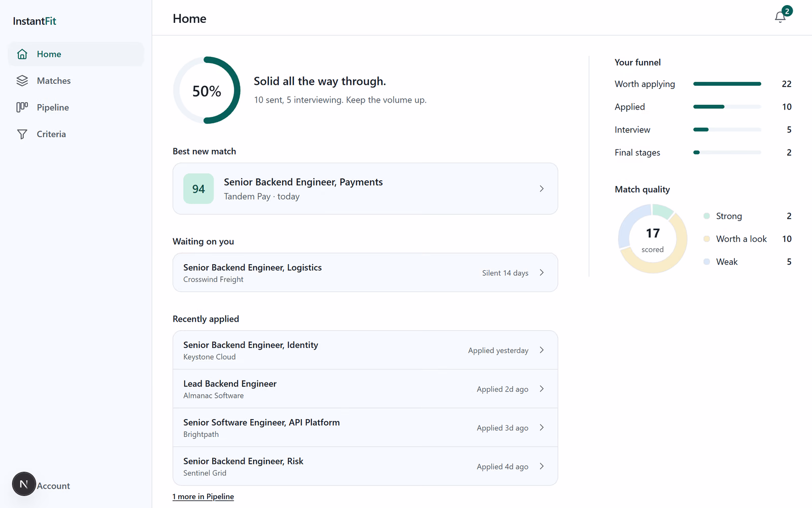The width and height of the screenshot is (812, 508).
Task: Click the Pipeline board icon
Action: pyautogui.click(x=22, y=107)
